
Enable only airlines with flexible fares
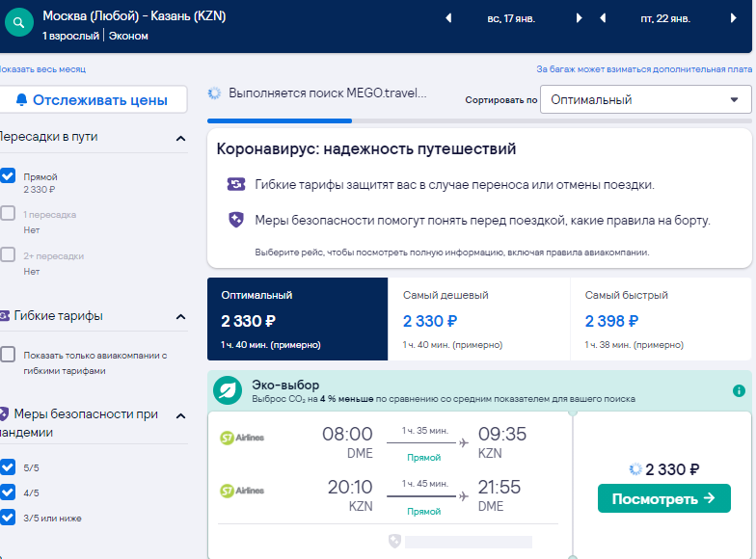8,355
